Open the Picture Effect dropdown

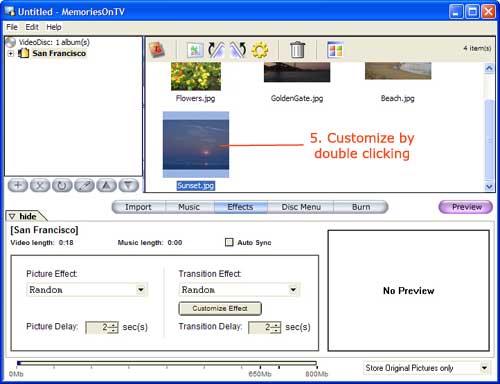pyautogui.click(x=141, y=290)
